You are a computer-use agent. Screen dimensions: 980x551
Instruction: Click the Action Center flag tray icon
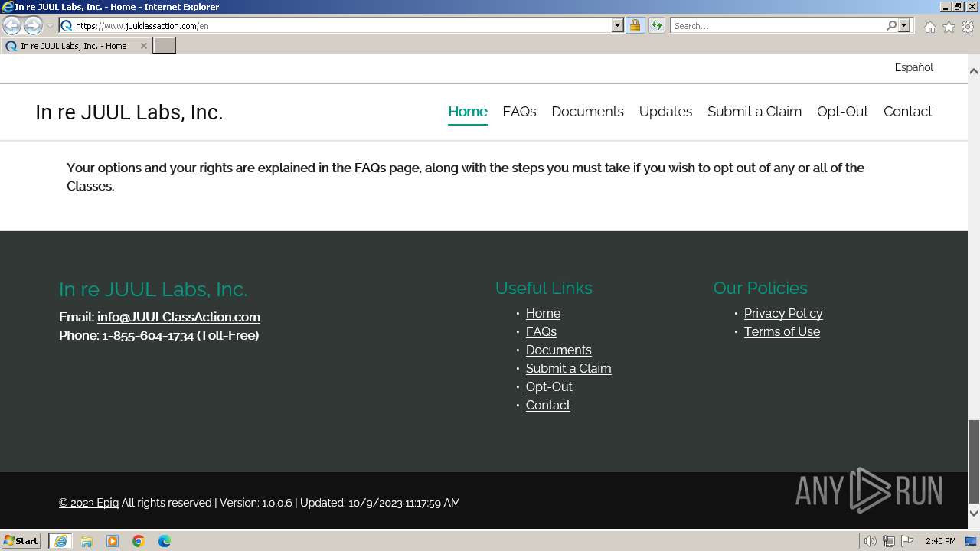[x=907, y=541]
